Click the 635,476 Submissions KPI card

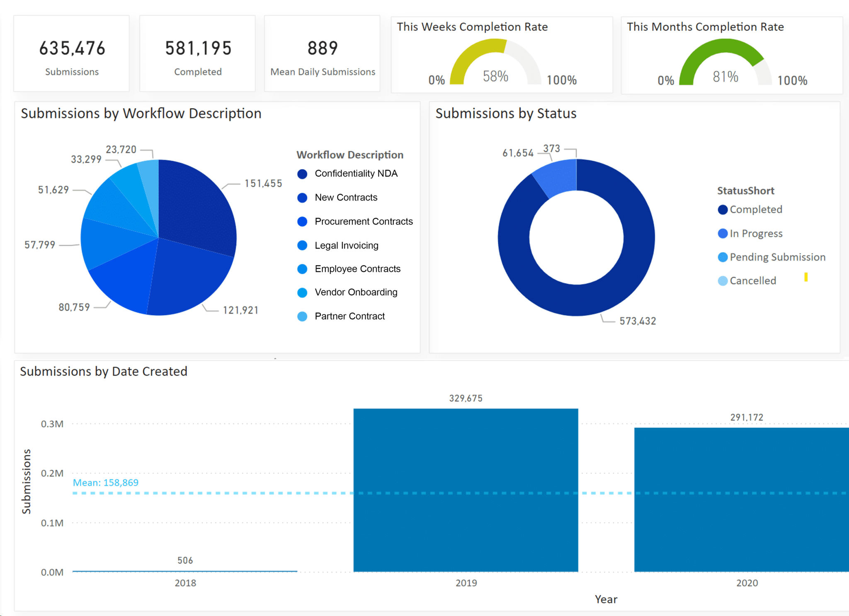tap(72, 54)
